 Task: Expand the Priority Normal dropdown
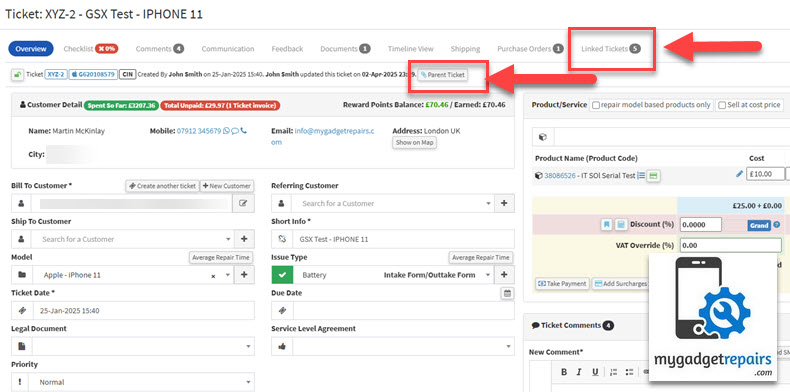pyautogui.click(x=133, y=382)
